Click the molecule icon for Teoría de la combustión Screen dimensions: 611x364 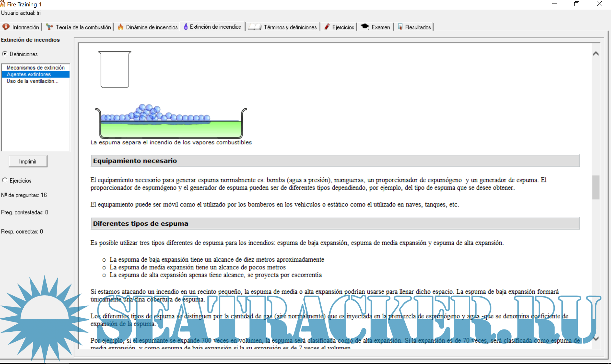[49, 27]
